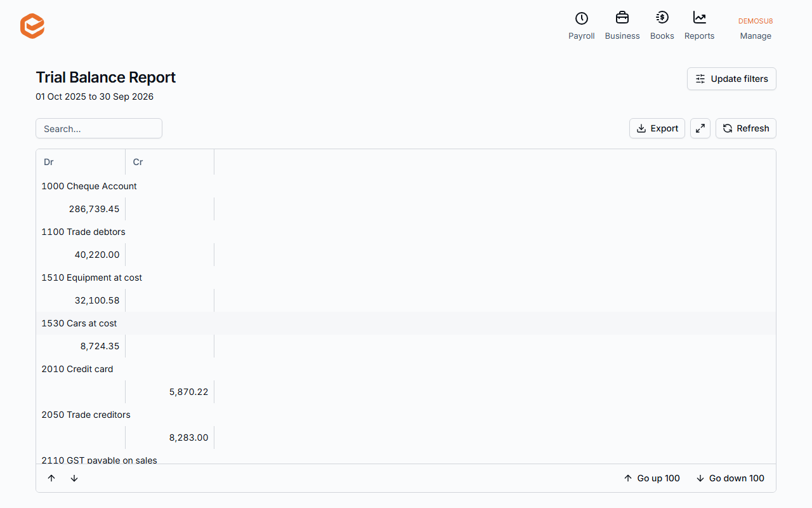
Task: Click the 5,870.22 credit amount
Action: pyautogui.click(x=189, y=392)
